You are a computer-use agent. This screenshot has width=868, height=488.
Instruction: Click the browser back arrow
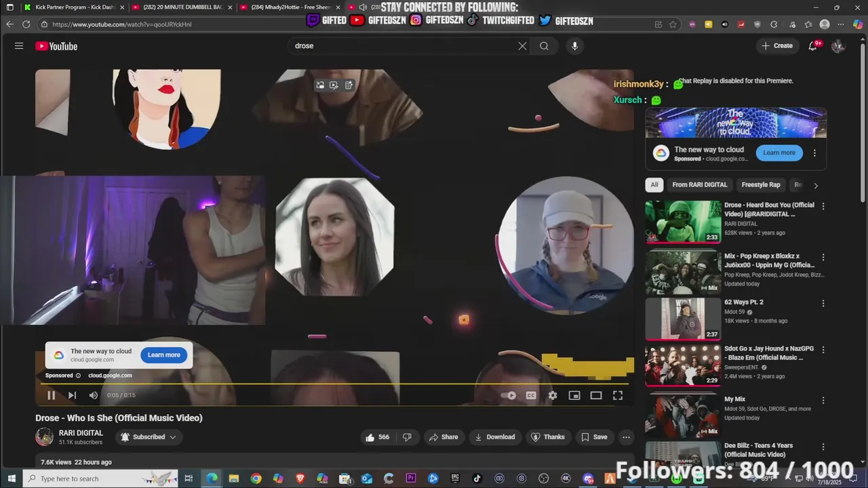9,24
